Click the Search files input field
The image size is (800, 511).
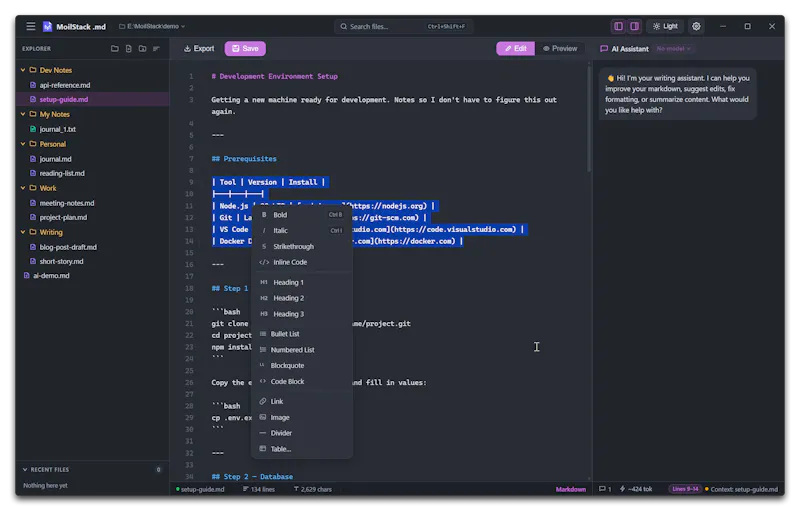[404, 26]
